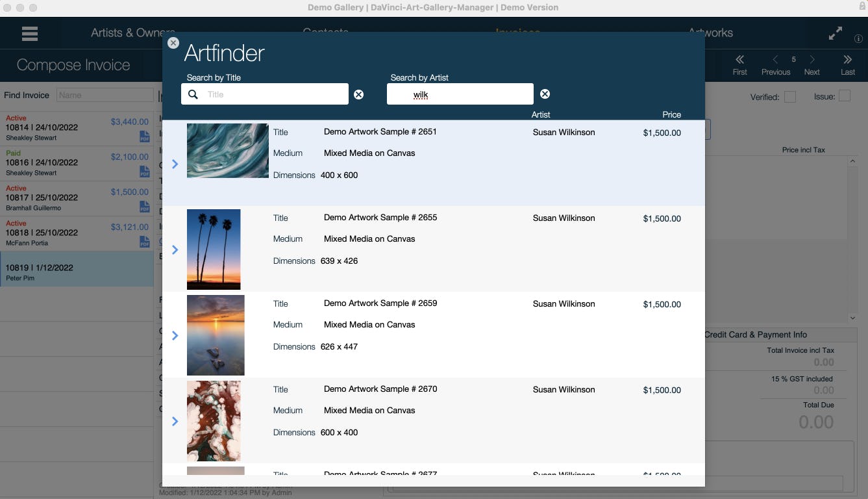Click the Find Invoice name field
Viewport: 868px width, 499px height.
coord(104,95)
